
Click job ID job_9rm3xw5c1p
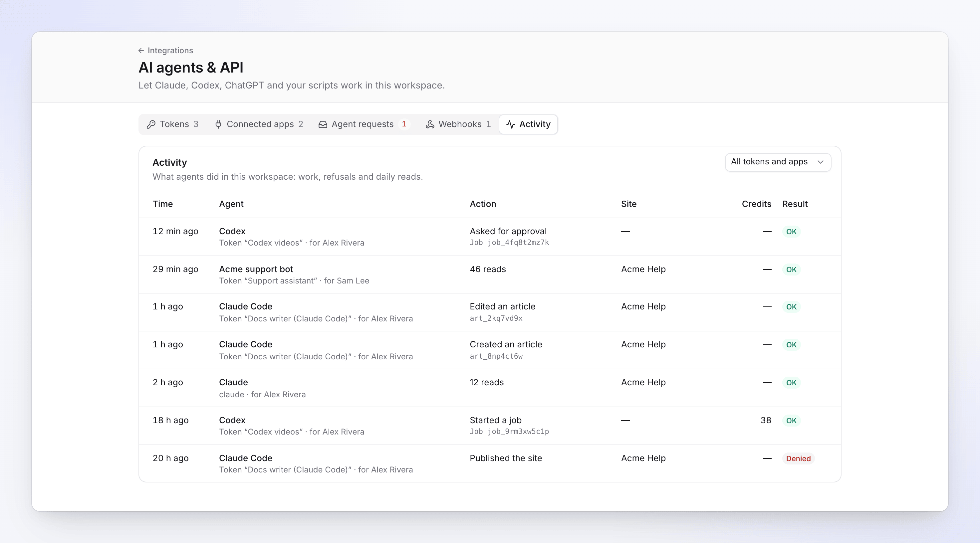point(518,432)
